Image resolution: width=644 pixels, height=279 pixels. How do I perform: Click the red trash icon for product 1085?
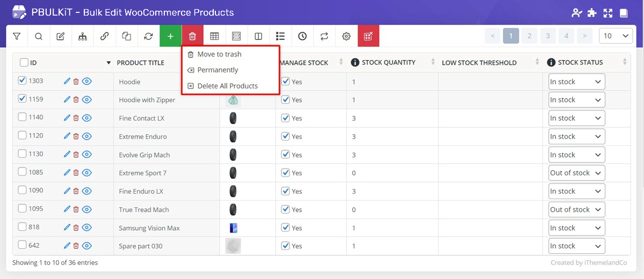pos(76,173)
